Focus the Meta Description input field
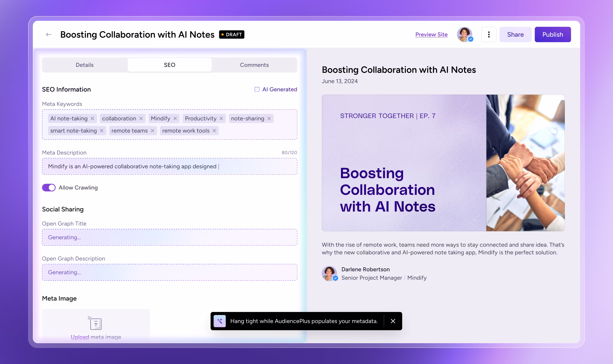This screenshot has width=613, height=364. (170, 166)
